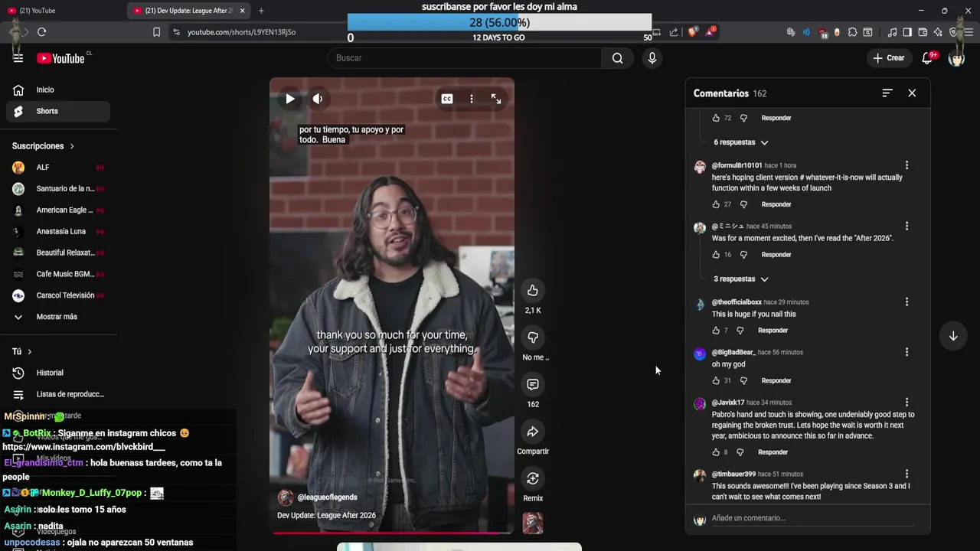Reply to @theofficialboxx's comment
Image resolution: width=980 pixels, height=551 pixels.
[773, 331]
